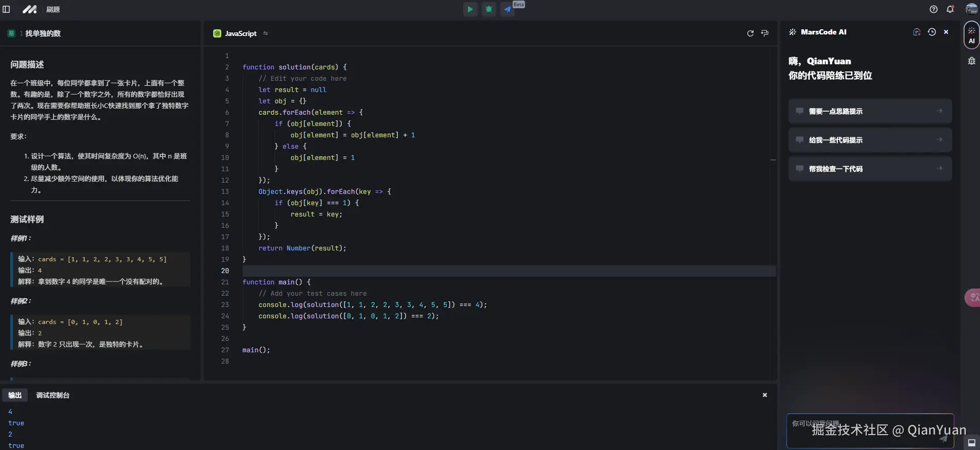Start a new AI chat conversation

pyautogui.click(x=917, y=32)
